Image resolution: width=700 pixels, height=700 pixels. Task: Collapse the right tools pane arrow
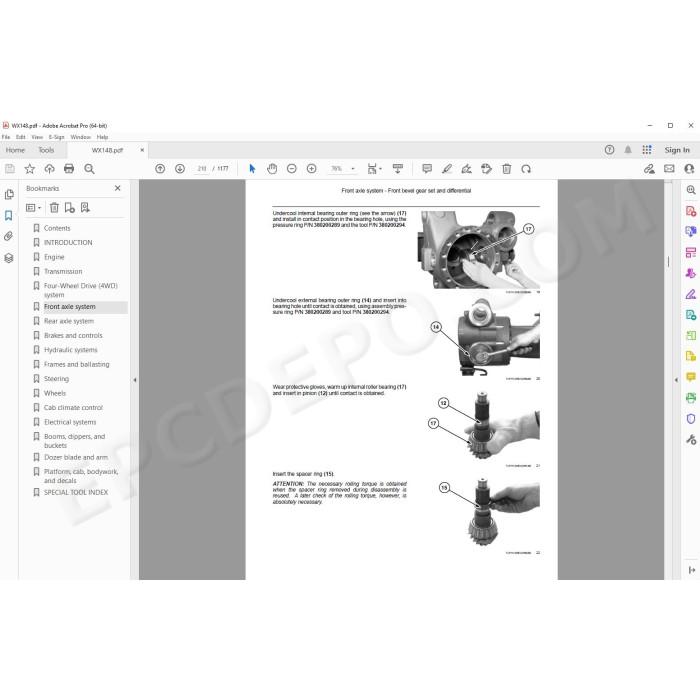click(676, 380)
